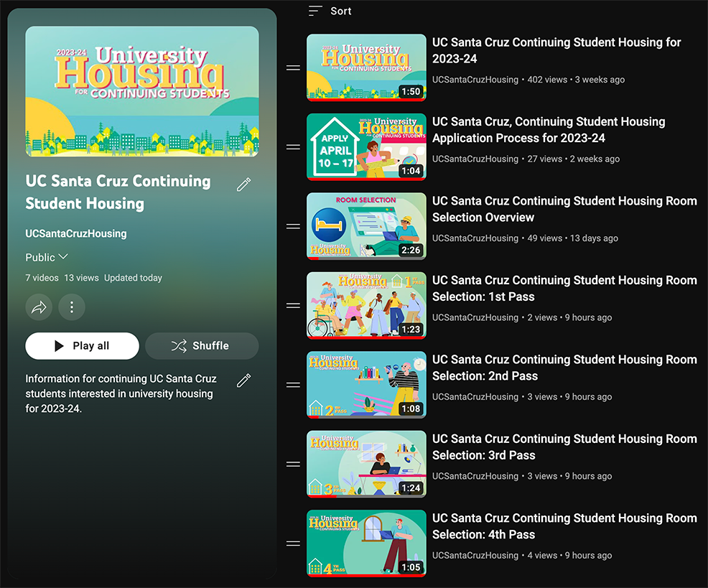
Task: Click the pencil icon beside playlist title
Action: click(244, 185)
